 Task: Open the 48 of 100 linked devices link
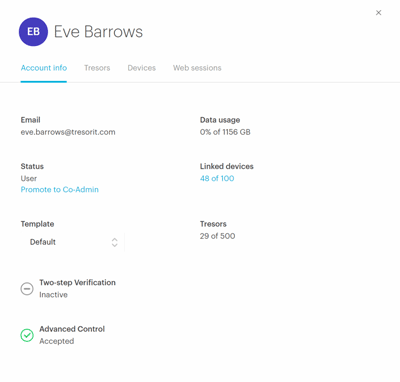pos(217,178)
